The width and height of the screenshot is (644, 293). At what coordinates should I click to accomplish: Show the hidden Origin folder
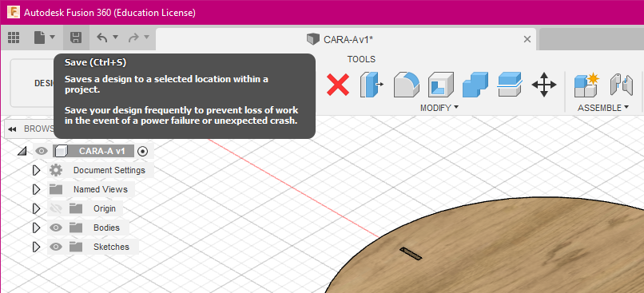coord(56,208)
